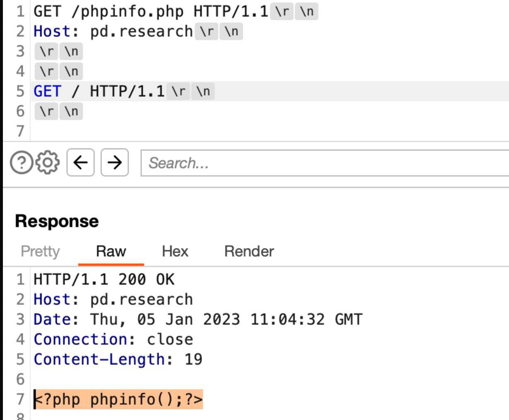Screen dimensions: 509x420
Task: Focus the Search input field
Action: (325, 163)
